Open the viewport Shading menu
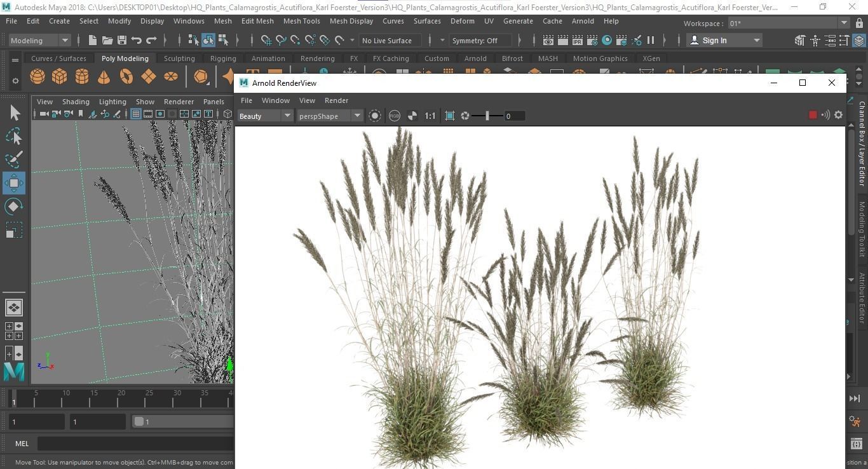This screenshot has height=469, width=868. [76, 102]
